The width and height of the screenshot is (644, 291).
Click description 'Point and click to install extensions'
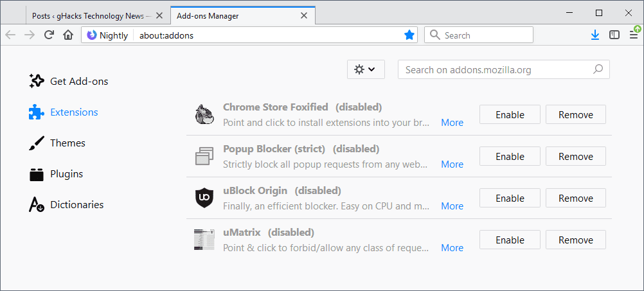326,122
